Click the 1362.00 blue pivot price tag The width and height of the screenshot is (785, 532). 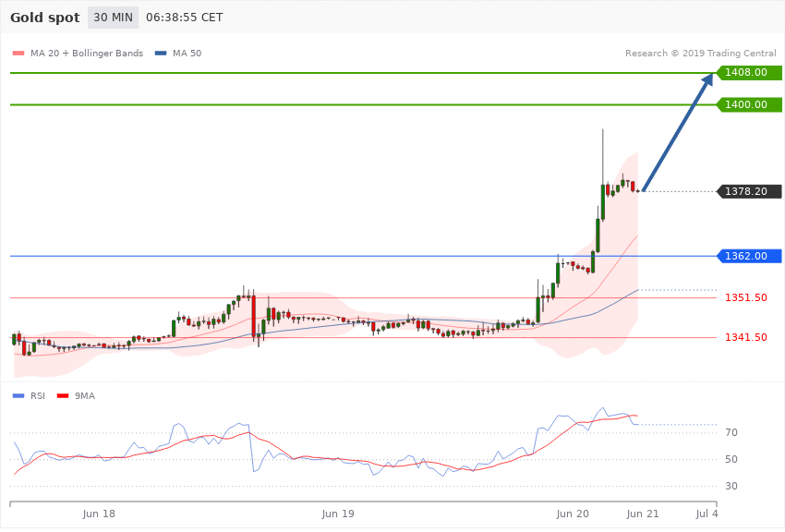point(749,256)
